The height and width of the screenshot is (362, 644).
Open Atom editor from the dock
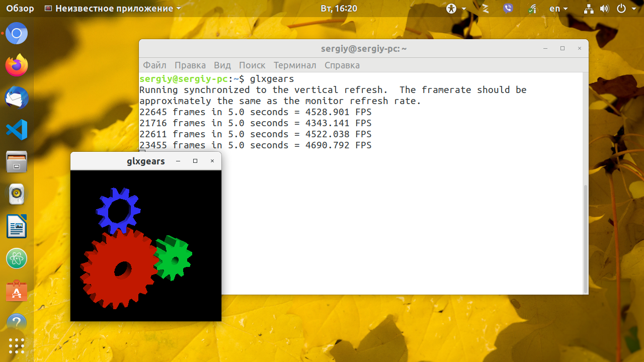pyautogui.click(x=17, y=258)
